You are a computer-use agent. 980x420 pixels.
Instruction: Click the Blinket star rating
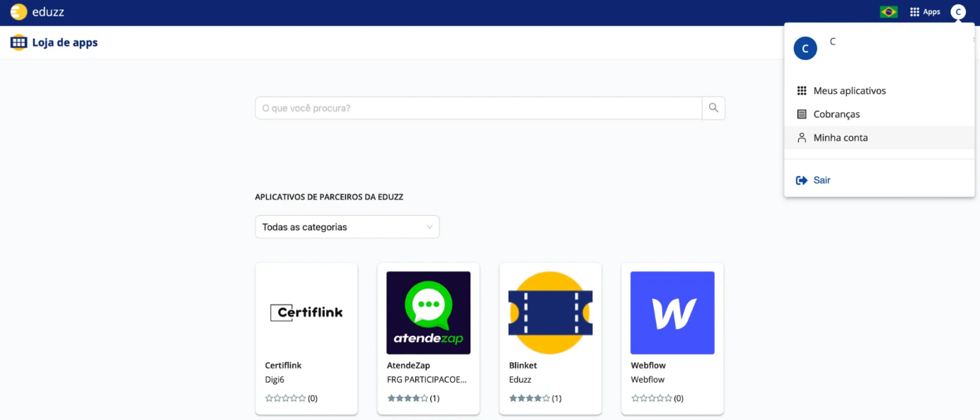[529, 398]
